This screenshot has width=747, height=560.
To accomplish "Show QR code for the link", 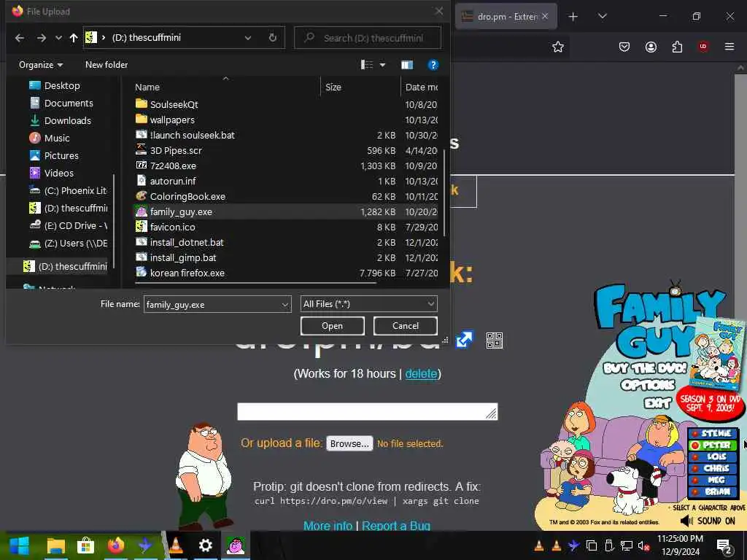I will tap(494, 341).
